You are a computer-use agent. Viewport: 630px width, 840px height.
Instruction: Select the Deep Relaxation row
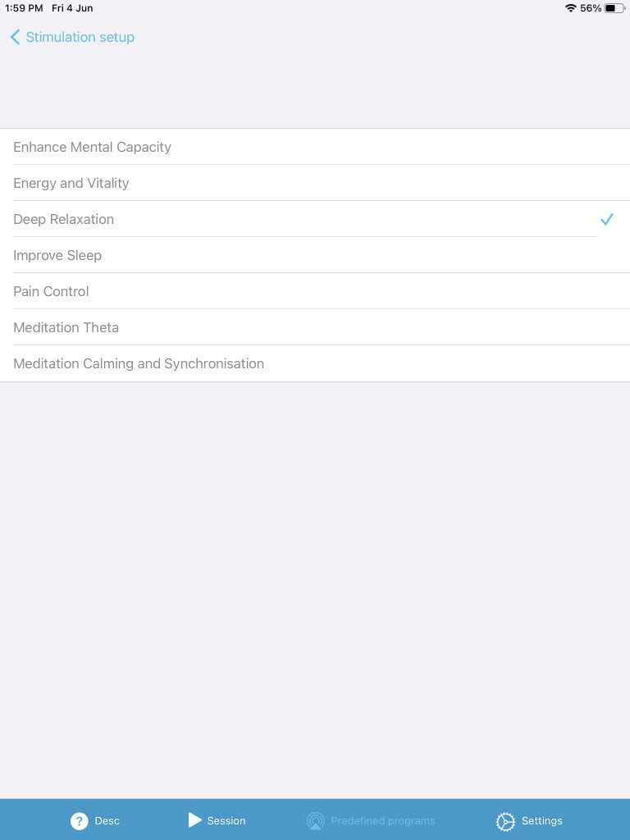pyautogui.click(x=64, y=219)
